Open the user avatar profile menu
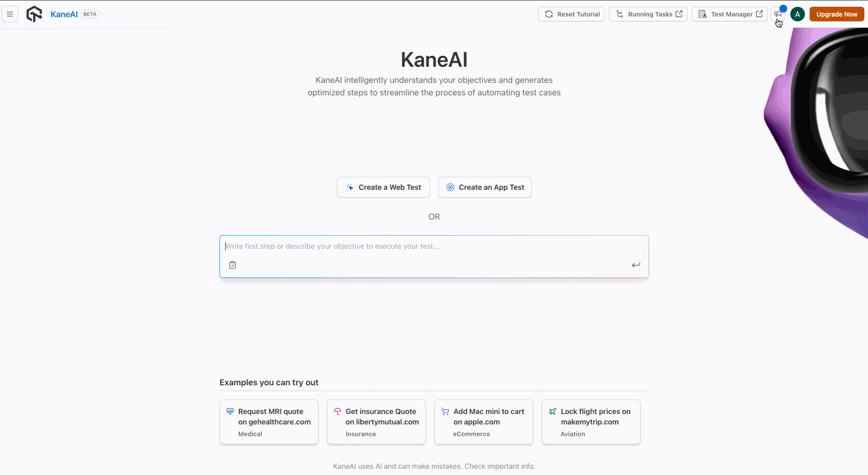Viewport: 868px width, 475px height. 797,14
